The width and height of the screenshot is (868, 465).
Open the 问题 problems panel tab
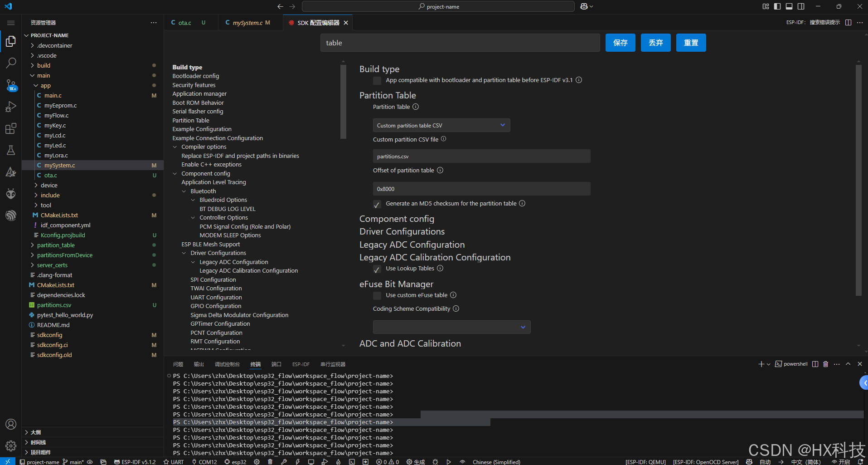click(x=178, y=364)
